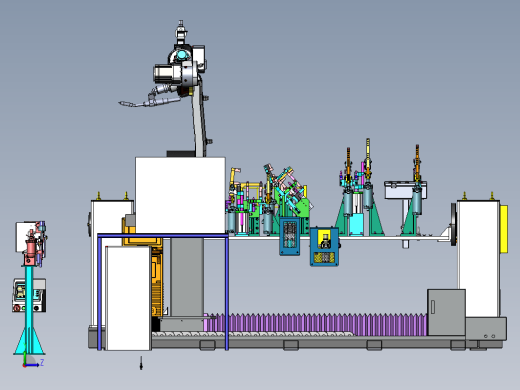Select the cyan pedestal stand column
Screen dimensions: 520x390
tap(29, 310)
